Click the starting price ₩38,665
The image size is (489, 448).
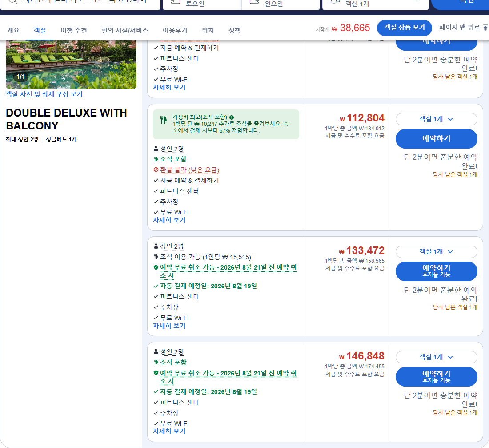point(351,28)
